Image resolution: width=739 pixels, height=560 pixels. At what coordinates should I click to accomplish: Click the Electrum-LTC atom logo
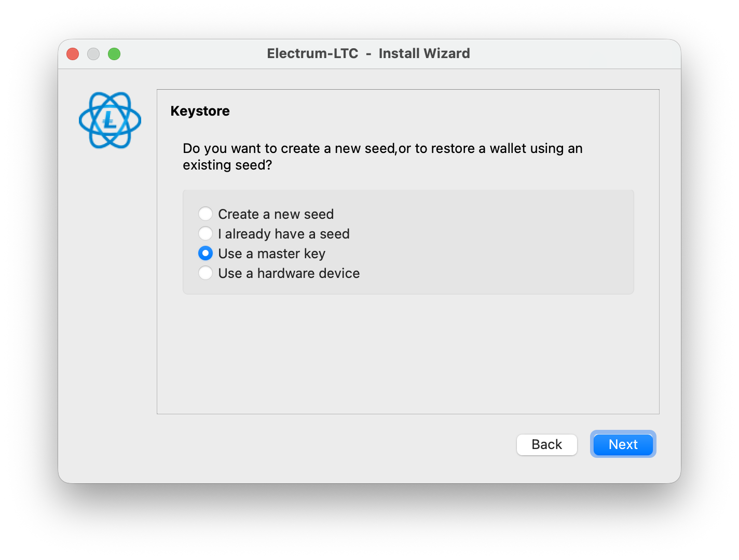(110, 120)
